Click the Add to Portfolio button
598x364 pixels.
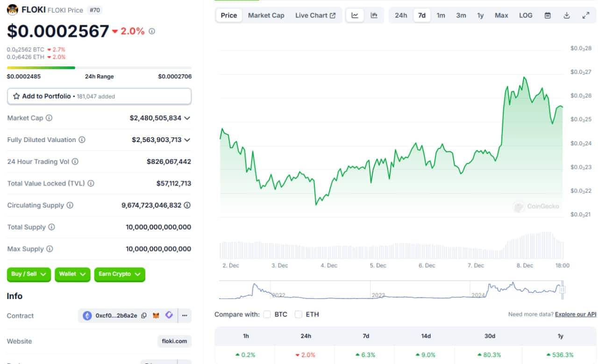point(99,96)
